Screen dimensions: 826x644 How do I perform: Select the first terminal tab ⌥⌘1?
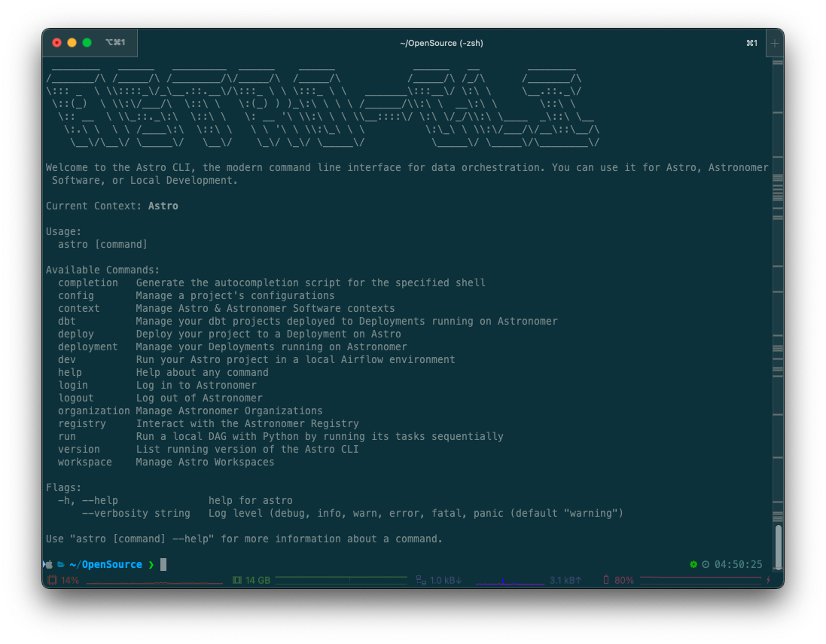pyautogui.click(x=115, y=43)
